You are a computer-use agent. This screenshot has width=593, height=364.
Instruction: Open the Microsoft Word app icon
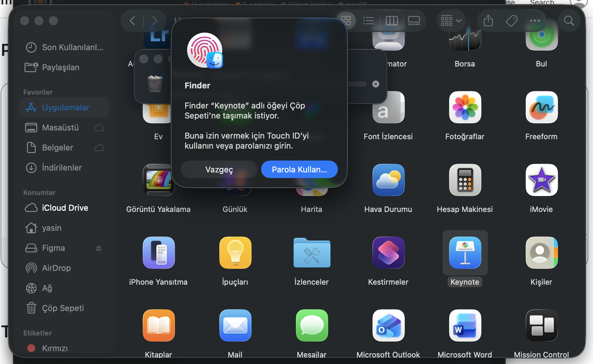[465, 325]
